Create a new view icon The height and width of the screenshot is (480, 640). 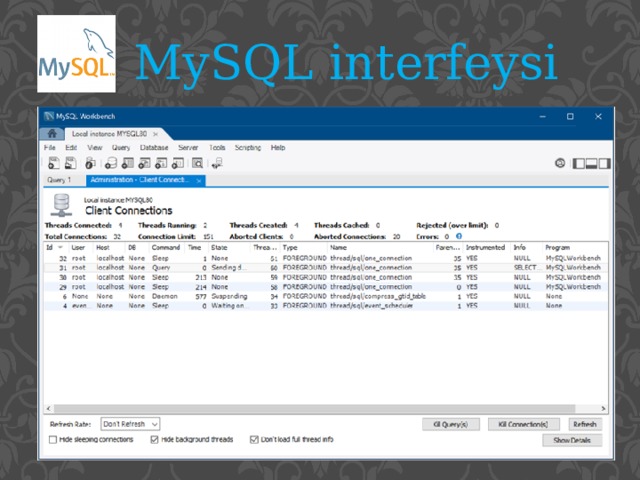pyautogui.click(x=144, y=163)
